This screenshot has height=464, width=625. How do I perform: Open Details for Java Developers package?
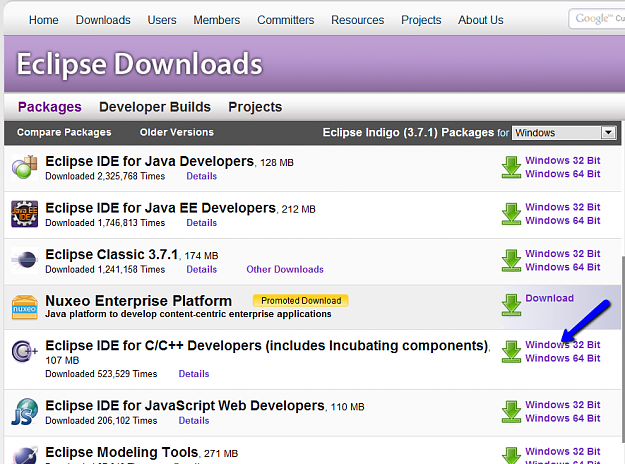[202, 176]
